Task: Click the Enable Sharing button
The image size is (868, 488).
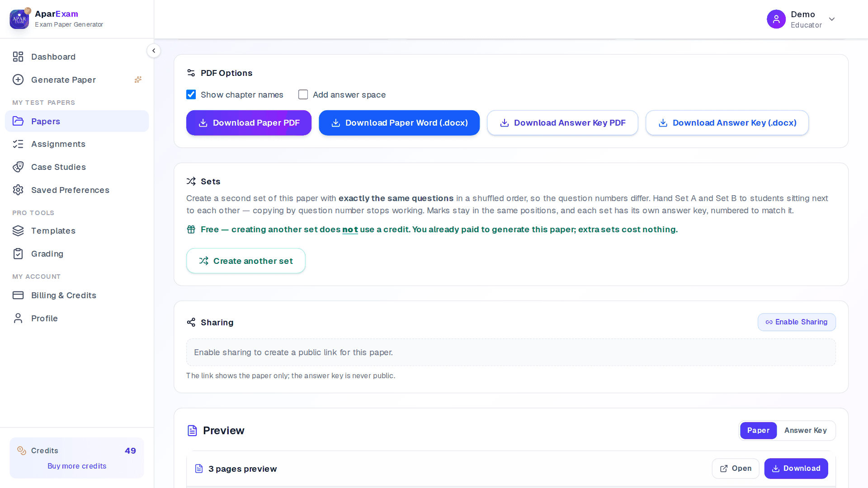Action: click(797, 322)
